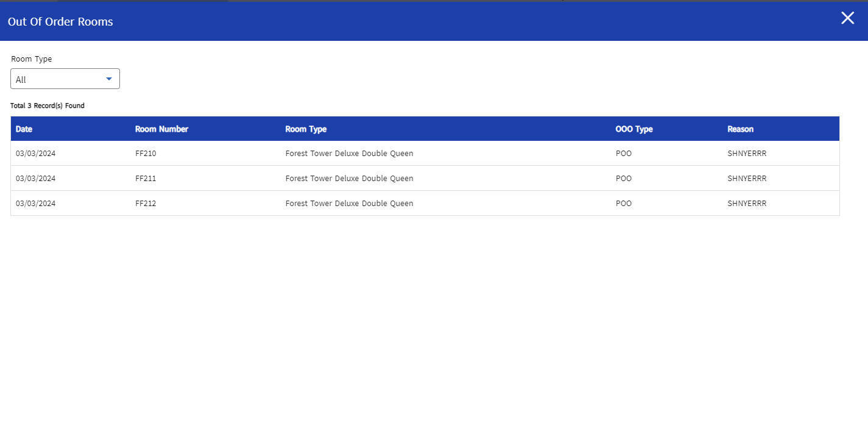The image size is (868, 428).
Task: Select the Room Type table column header
Action: 306,129
